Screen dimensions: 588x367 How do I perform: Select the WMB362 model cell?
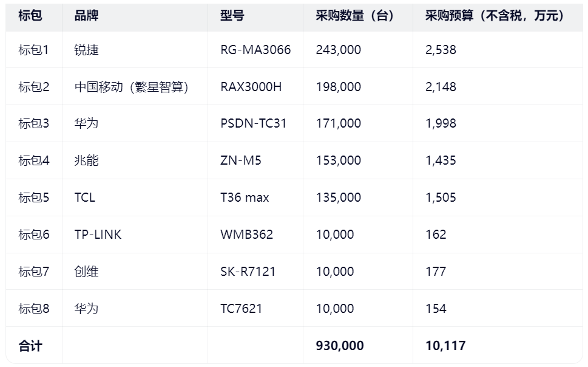tap(246, 235)
